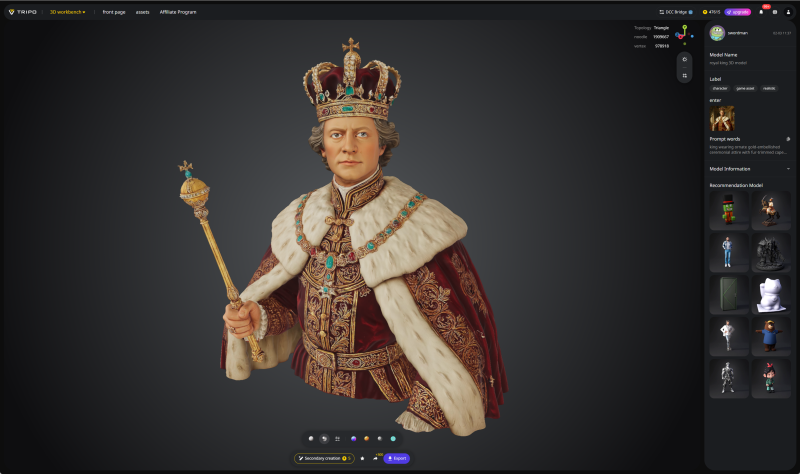Image resolution: width=800 pixels, height=474 pixels.
Task: Click Secondary creation button
Action: 324,458
